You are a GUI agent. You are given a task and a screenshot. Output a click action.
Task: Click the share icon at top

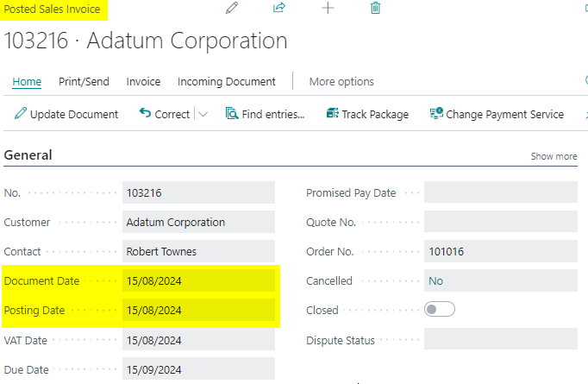coord(279,8)
